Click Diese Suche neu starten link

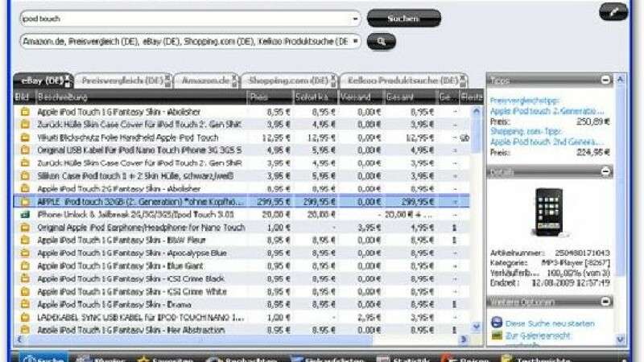point(550,323)
